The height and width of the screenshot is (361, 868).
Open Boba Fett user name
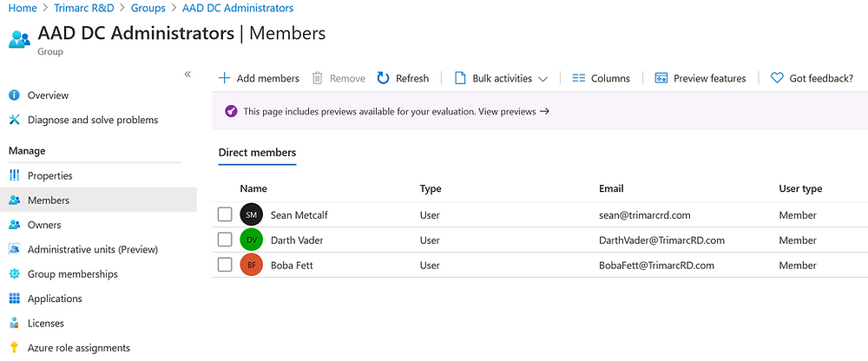click(292, 266)
